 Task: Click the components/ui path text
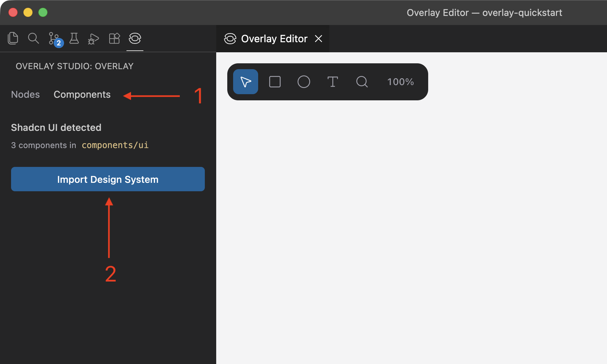(115, 145)
